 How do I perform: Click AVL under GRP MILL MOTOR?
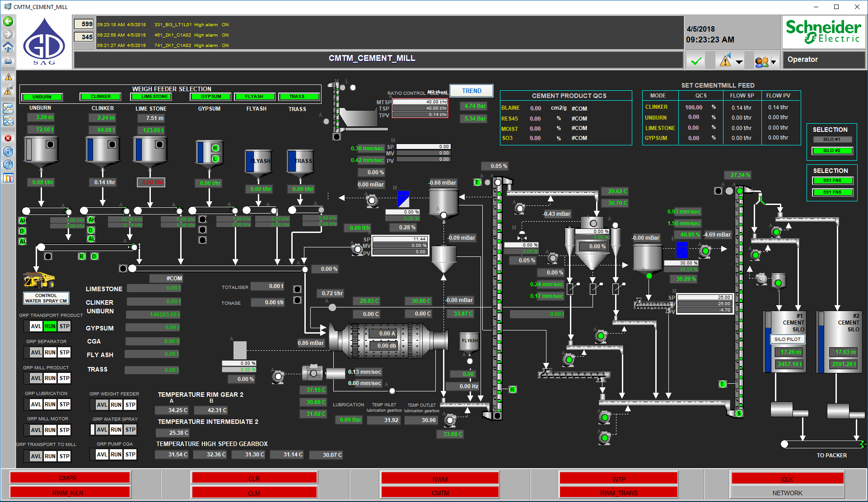36,430
